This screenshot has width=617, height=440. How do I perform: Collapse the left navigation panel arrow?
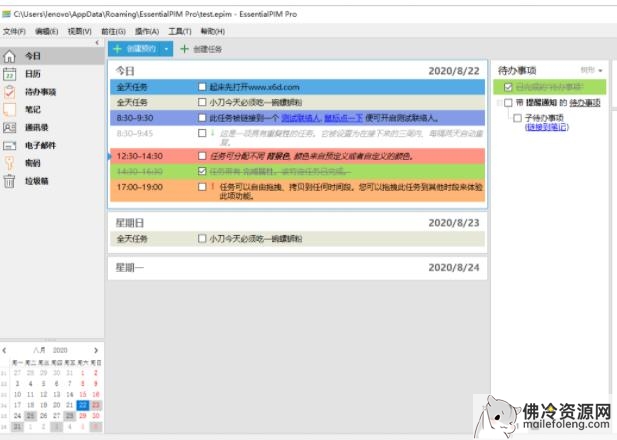97,43
